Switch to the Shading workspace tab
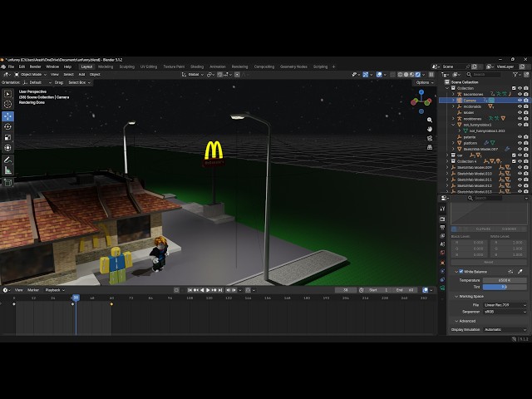This screenshot has height=399, width=532. coord(197,66)
